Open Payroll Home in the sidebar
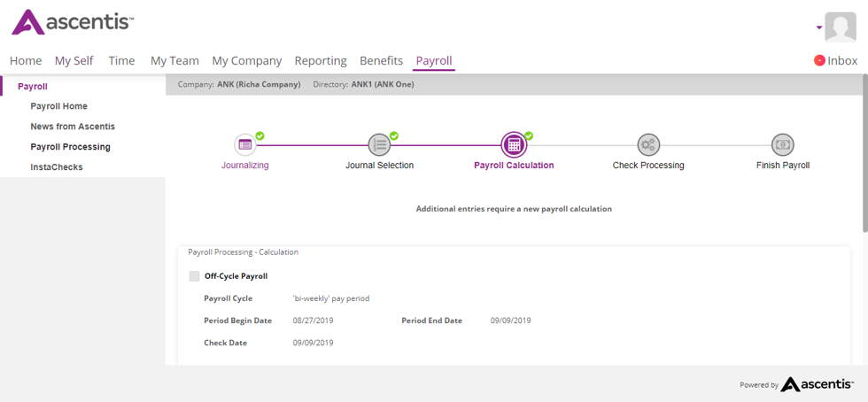The height and width of the screenshot is (402, 868). [x=58, y=106]
